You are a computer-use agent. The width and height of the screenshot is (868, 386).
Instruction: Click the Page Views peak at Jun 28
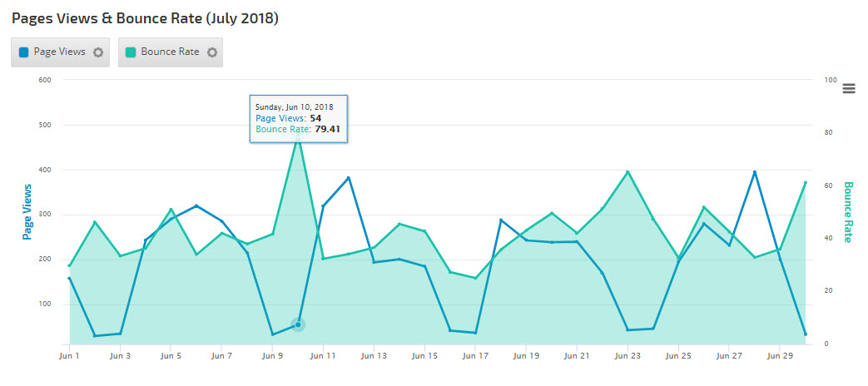tap(754, 172)
